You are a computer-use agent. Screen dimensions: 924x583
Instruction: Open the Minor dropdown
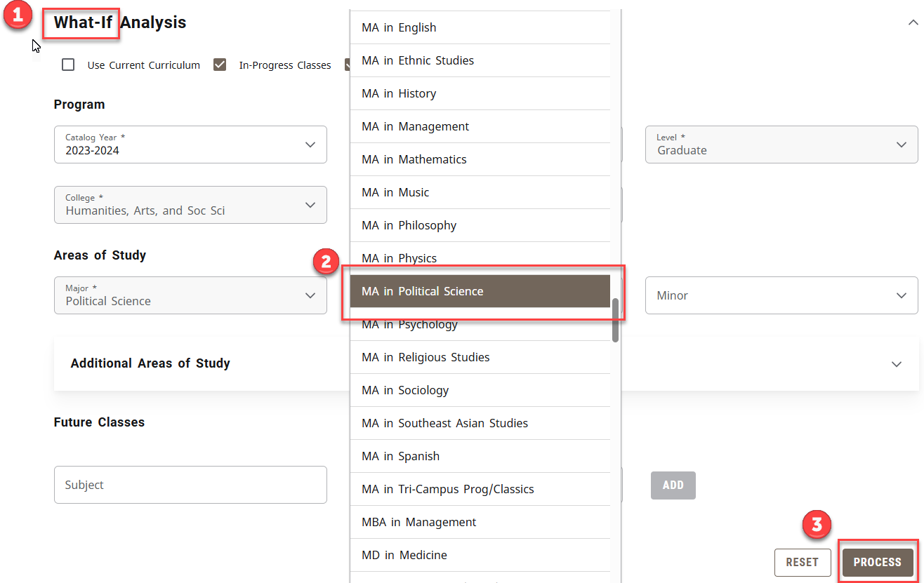click(x=781, y=295)
